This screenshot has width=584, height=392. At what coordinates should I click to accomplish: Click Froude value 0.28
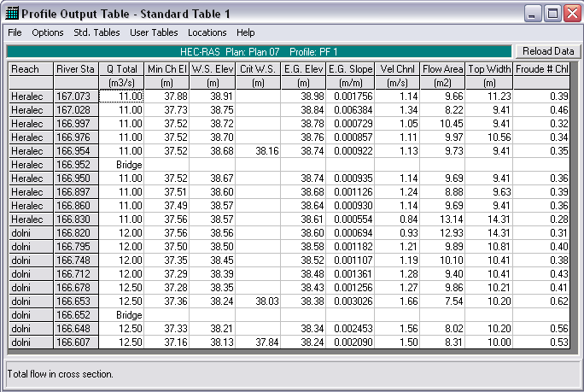pos(542,219)
